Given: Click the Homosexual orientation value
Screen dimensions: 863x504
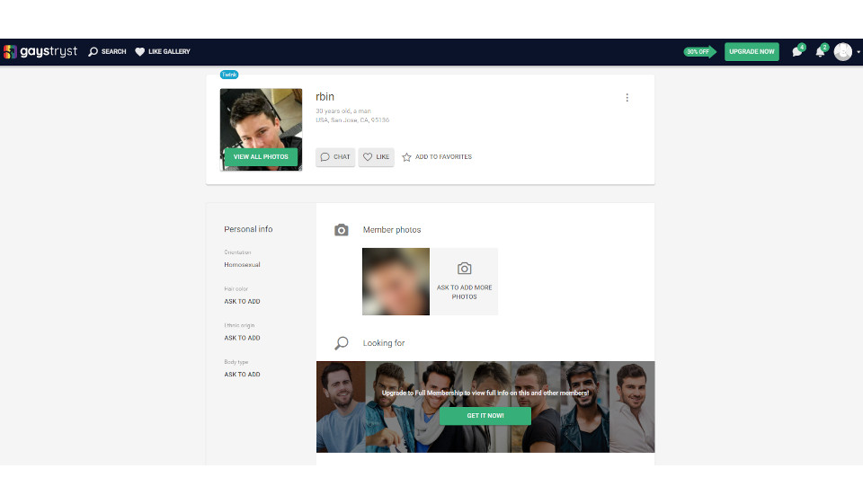Looking at the screenshot, I should [x=242, y=265].
